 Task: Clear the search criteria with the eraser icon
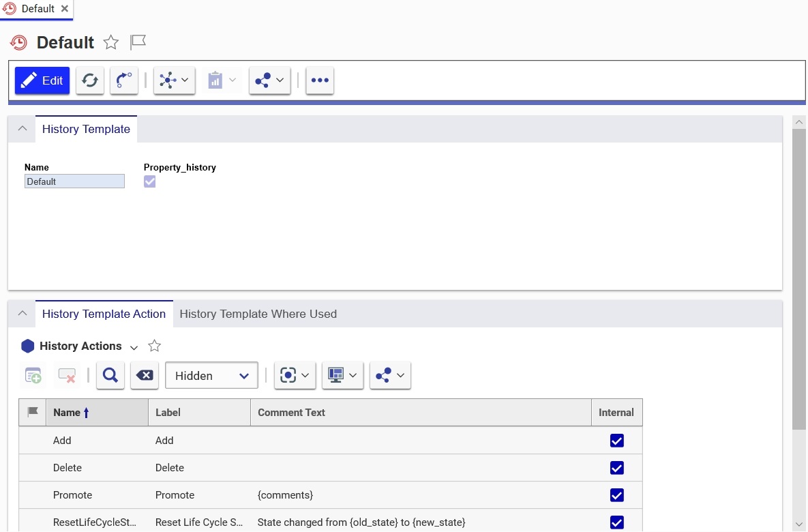coord(145,375)
